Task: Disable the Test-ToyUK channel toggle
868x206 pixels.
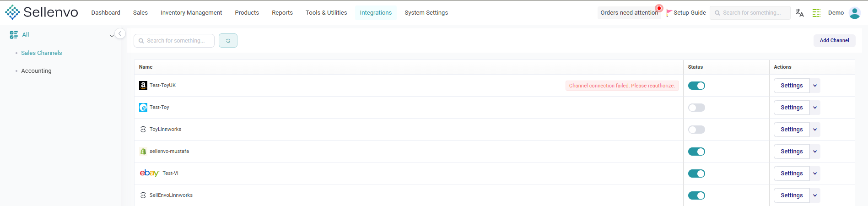Action: point(696,86)
